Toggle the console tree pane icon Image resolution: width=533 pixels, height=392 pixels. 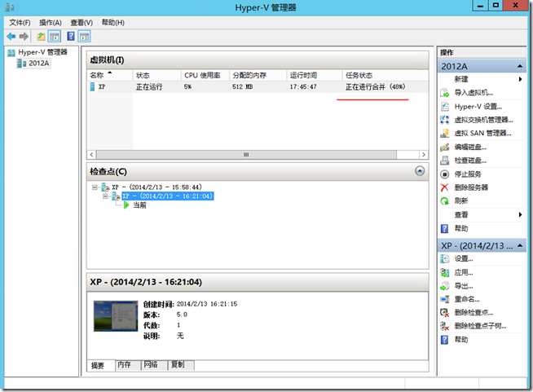point(55,36)
